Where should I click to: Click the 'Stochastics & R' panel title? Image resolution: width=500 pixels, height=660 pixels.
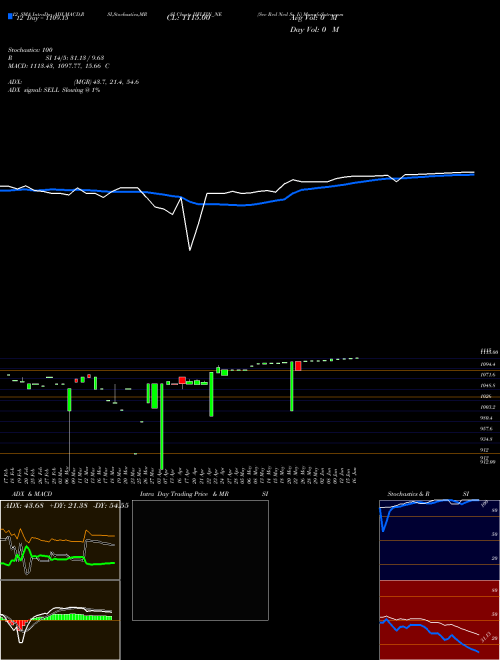pos(409,494)
